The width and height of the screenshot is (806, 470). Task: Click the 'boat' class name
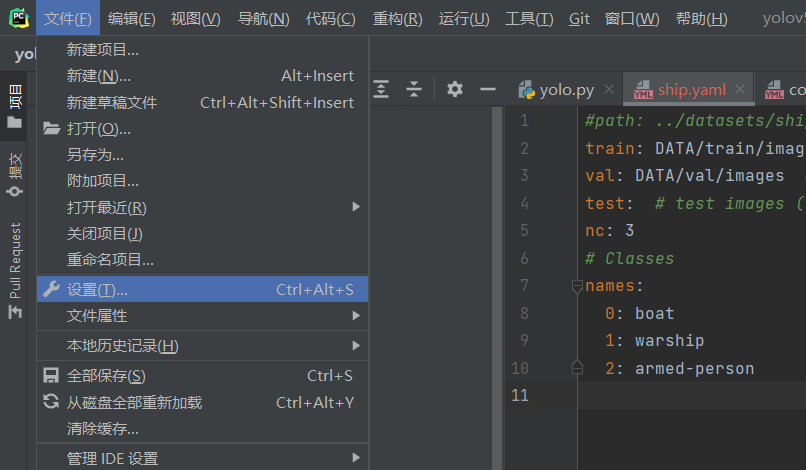(654, 313)
